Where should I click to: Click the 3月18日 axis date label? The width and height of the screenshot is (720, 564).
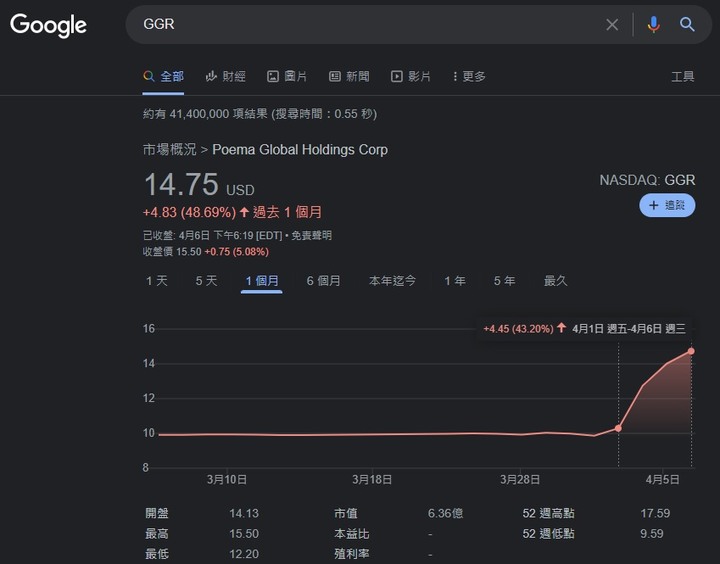pos(372,479)
